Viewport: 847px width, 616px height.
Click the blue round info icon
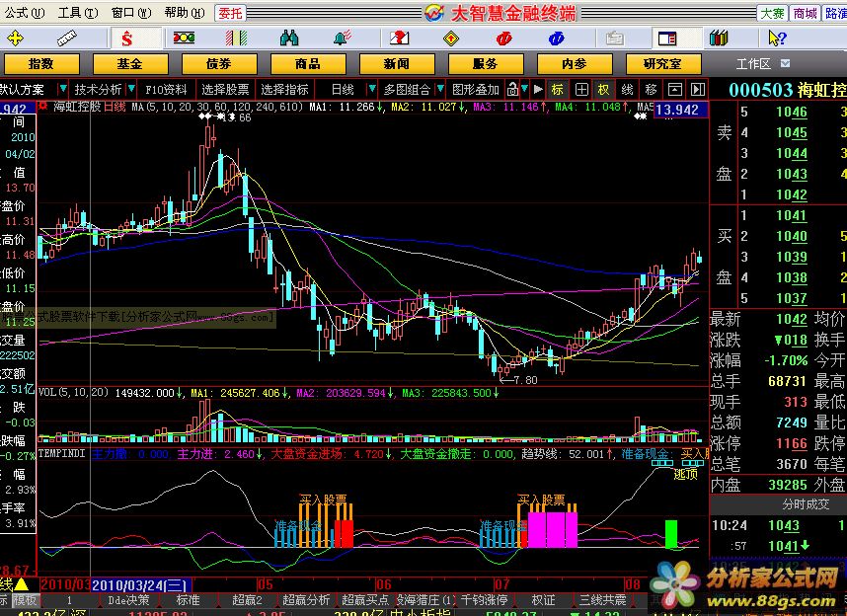(x=556, y=38)
